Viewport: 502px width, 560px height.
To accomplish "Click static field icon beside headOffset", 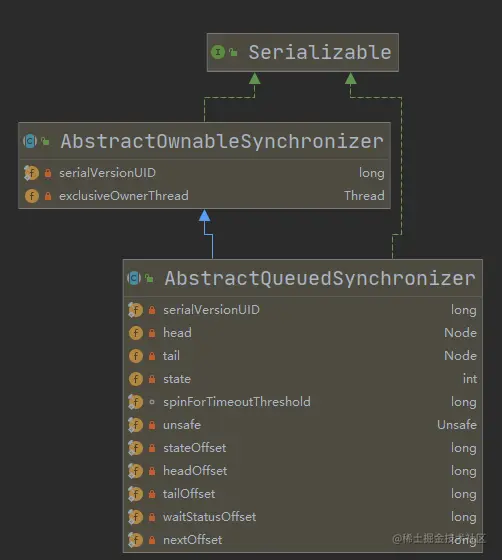I will [x=136, y=471].
